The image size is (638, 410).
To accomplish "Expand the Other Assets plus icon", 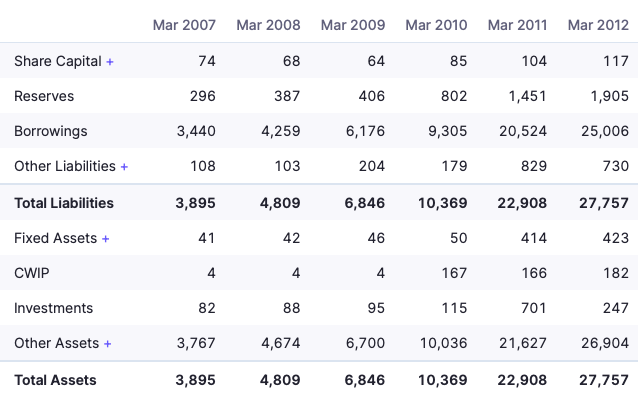I will click(x=108, y=344).
